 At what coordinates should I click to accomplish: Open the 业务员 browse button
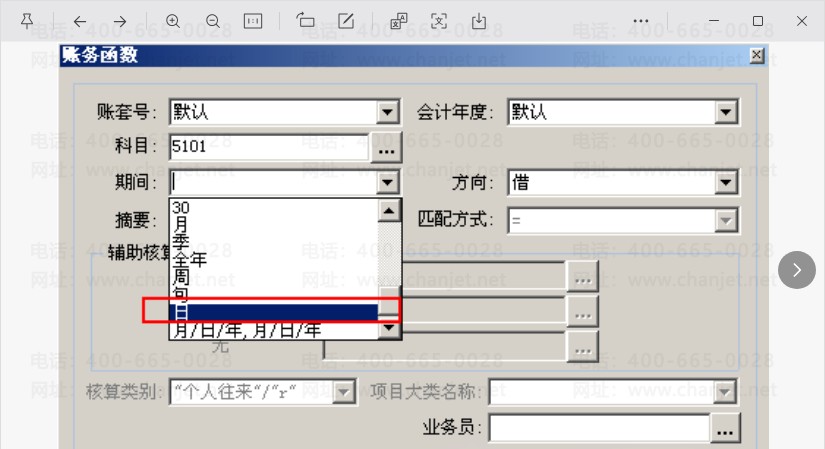click(x=725, y=428)
